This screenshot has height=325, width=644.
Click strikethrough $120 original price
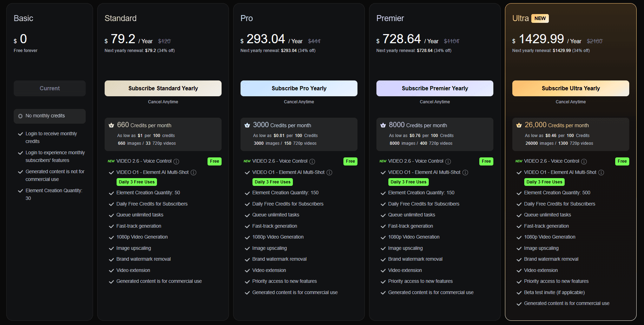164,41
